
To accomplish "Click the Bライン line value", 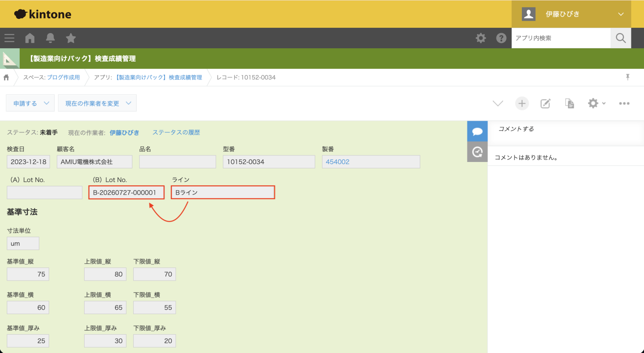I will point(223,192).
